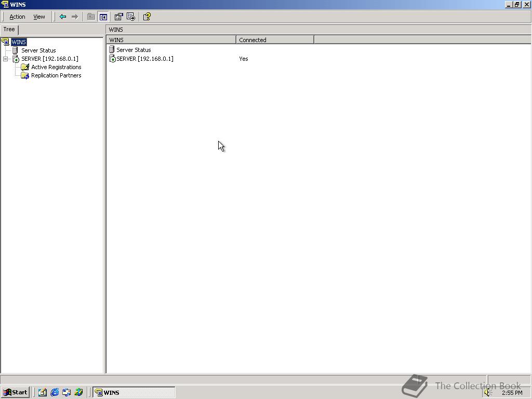Click the Up one level toolbar icon
The height and width of the screenshot is (399, 532).
click(x=91, y=17)
